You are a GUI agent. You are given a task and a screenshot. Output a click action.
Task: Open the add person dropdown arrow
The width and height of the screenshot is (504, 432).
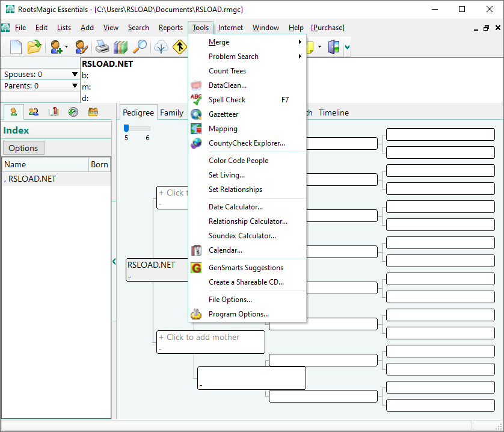67,47
